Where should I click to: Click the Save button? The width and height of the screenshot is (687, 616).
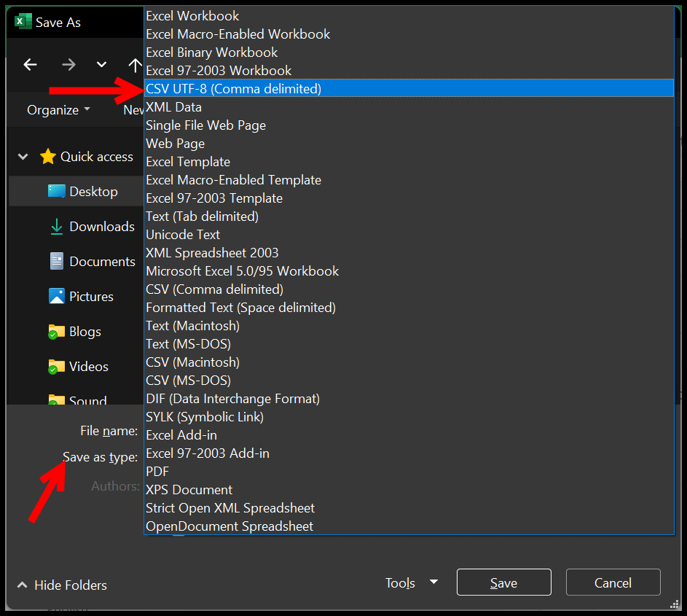[x=504, y=582]
